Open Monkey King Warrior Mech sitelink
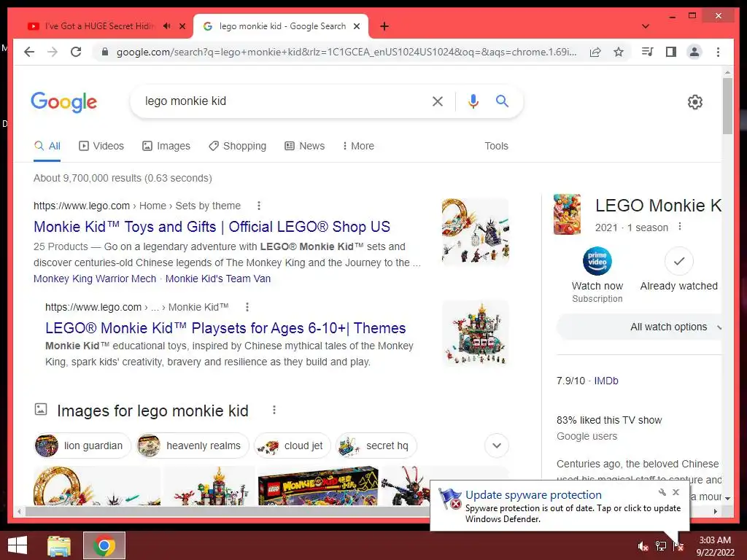 [95, 279]
